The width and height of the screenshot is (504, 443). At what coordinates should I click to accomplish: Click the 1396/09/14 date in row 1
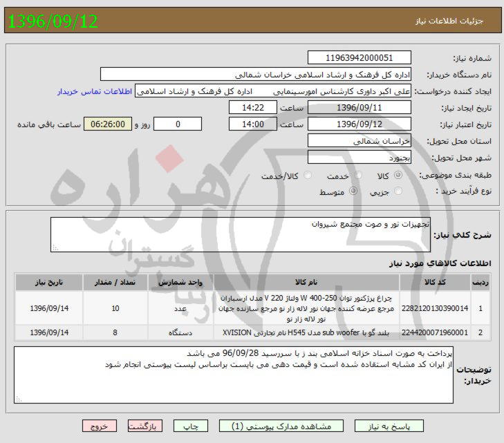tap(49, 308)
